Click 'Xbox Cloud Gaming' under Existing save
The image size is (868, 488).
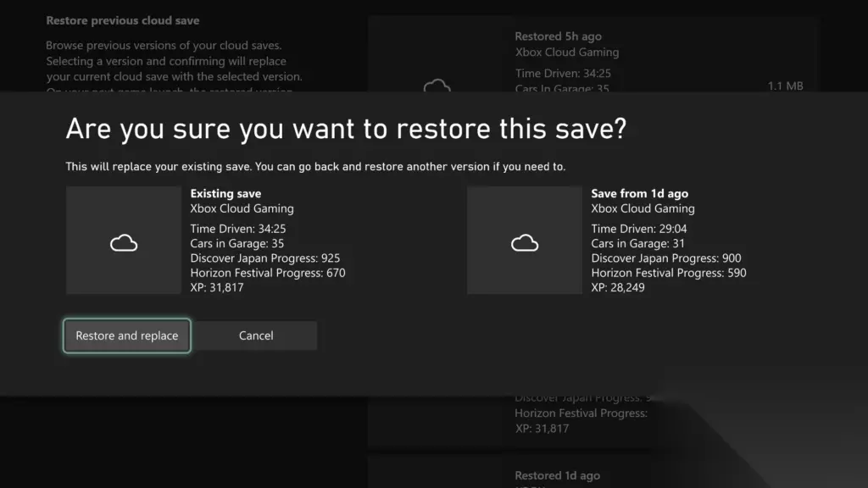point(242,208)
